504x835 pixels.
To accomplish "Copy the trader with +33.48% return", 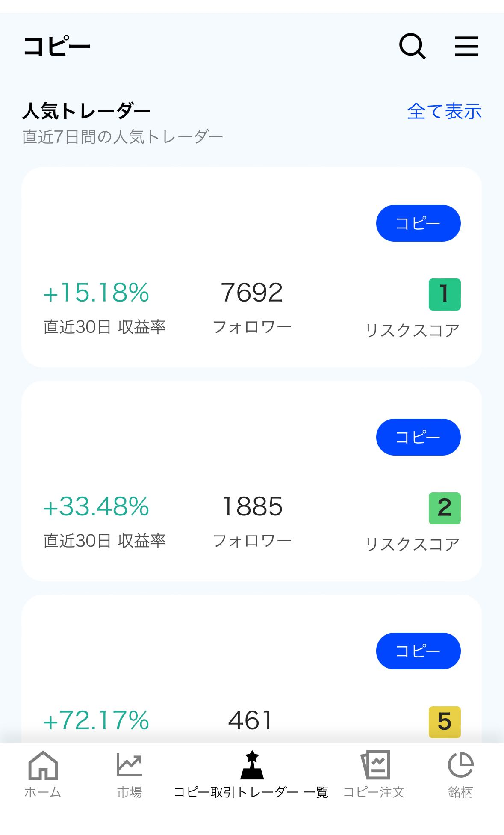I will click(x=418, y=437).
